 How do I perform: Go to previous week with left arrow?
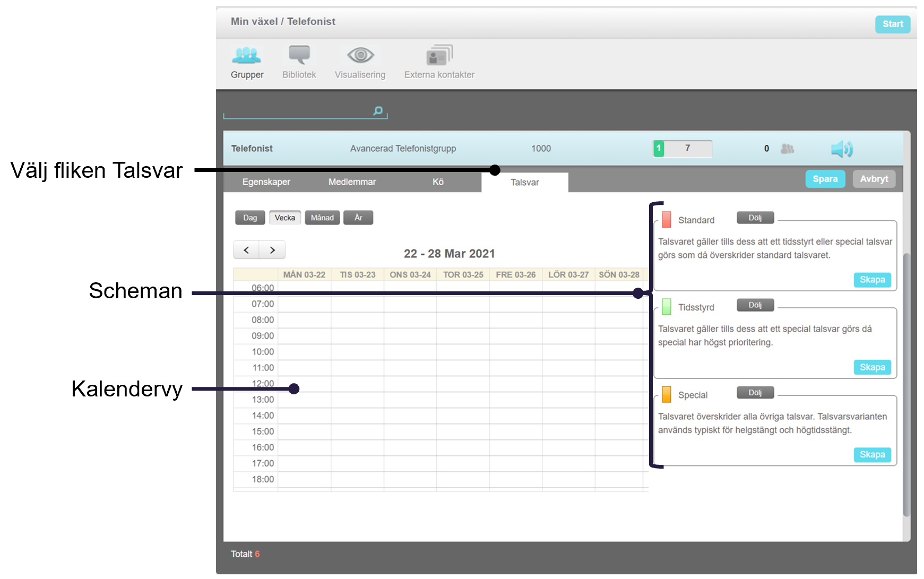[x=246, y=250]
